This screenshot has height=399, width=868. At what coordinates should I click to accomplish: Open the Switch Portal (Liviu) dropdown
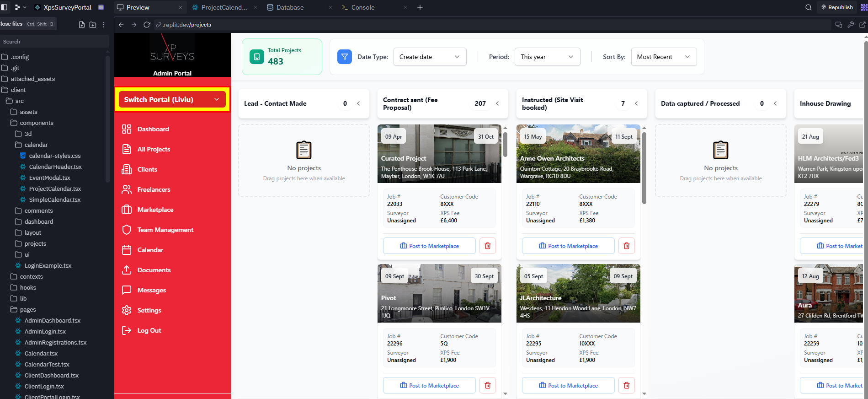click(172, 99)
